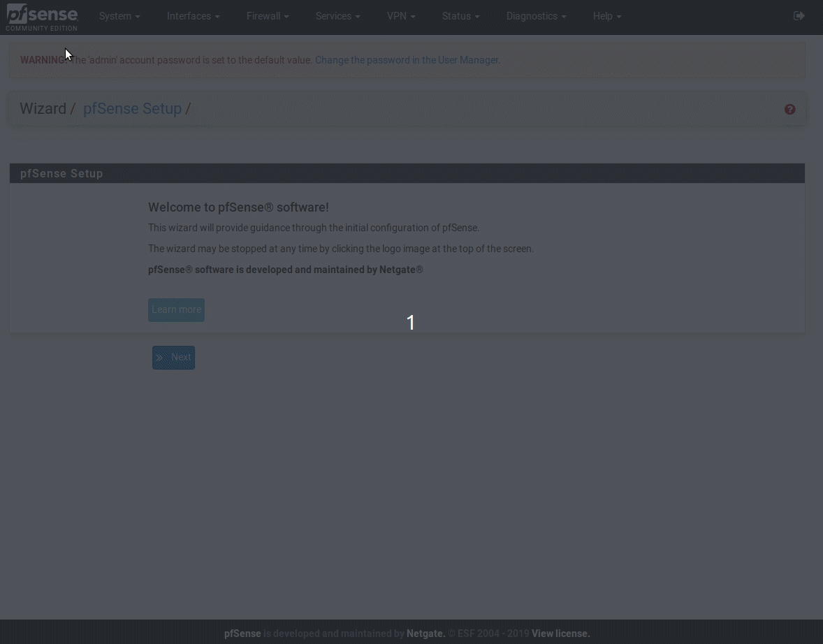Expand the Services dropdown

tap(338, 16)
